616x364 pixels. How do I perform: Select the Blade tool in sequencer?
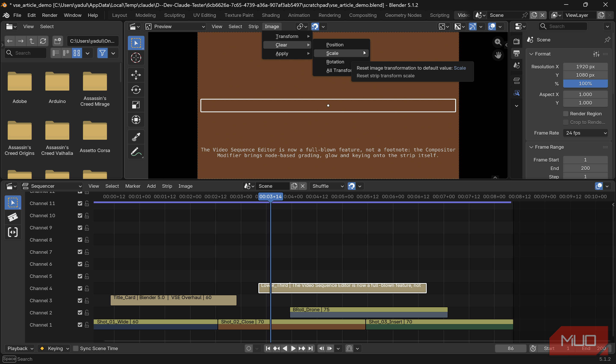[13, 217]
